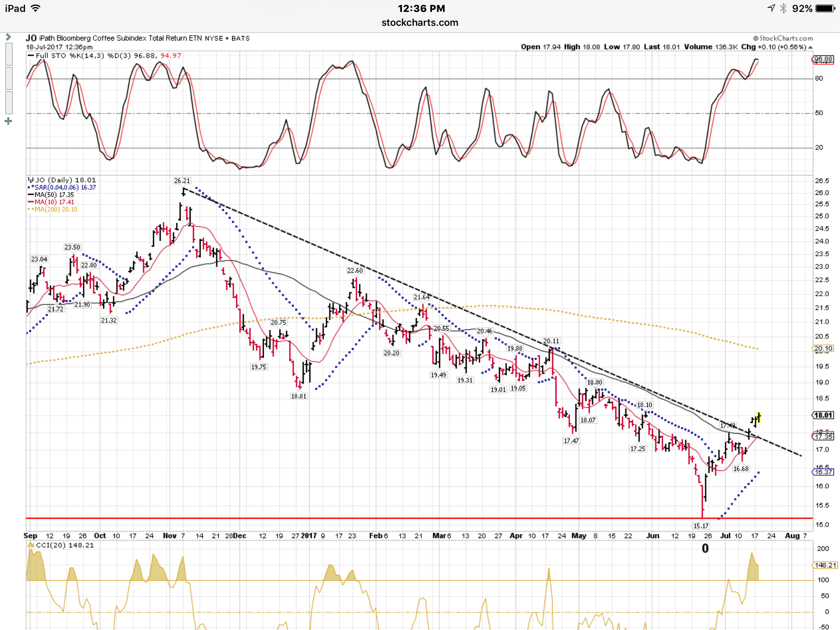Click the JO ticker symbol title

point(31,38)
